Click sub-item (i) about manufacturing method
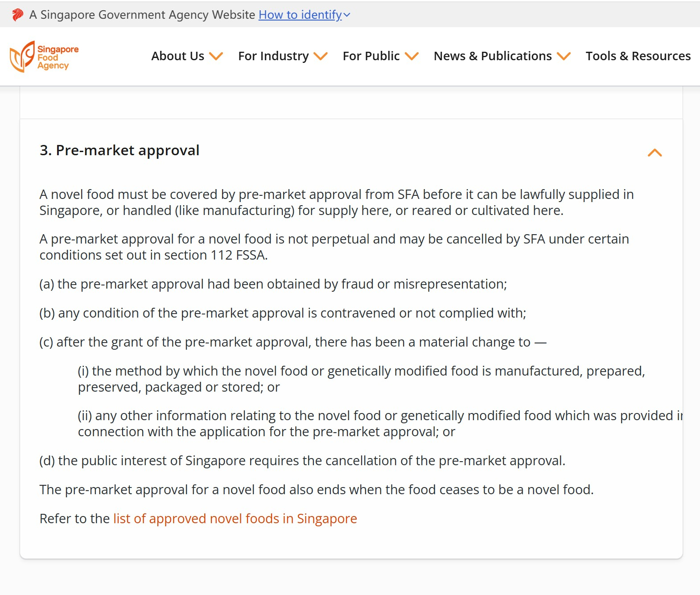 [x=361, y=379]
